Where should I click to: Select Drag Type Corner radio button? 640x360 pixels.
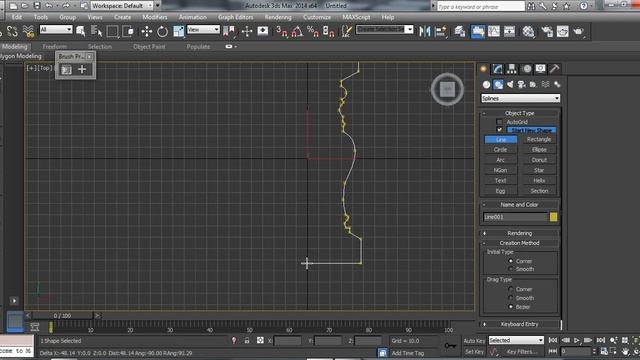click(510, 289)
